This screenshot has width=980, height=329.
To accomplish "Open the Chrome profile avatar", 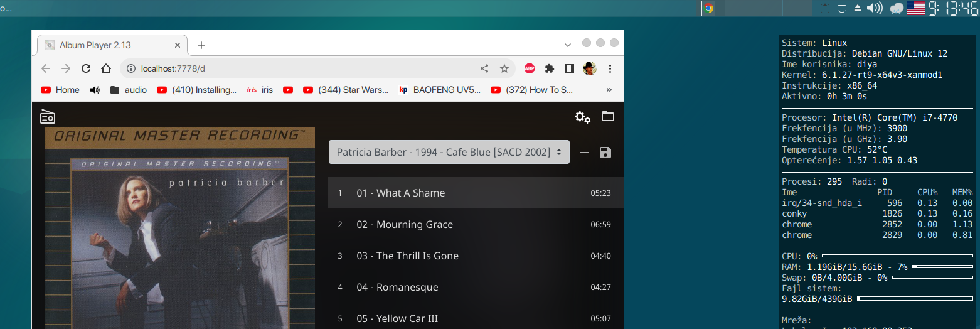I will coord(589,68).
